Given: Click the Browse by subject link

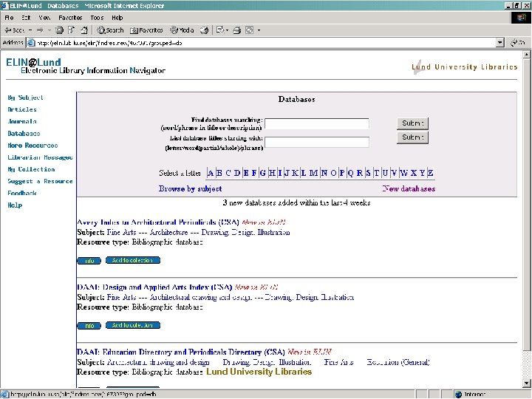Looking at the screenshot, I should pos(190,188).
